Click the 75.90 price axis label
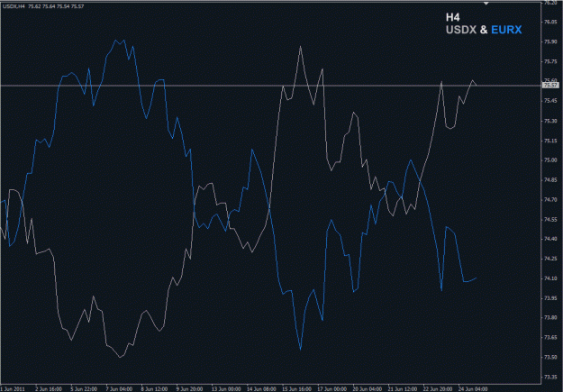 pos(549,41)
